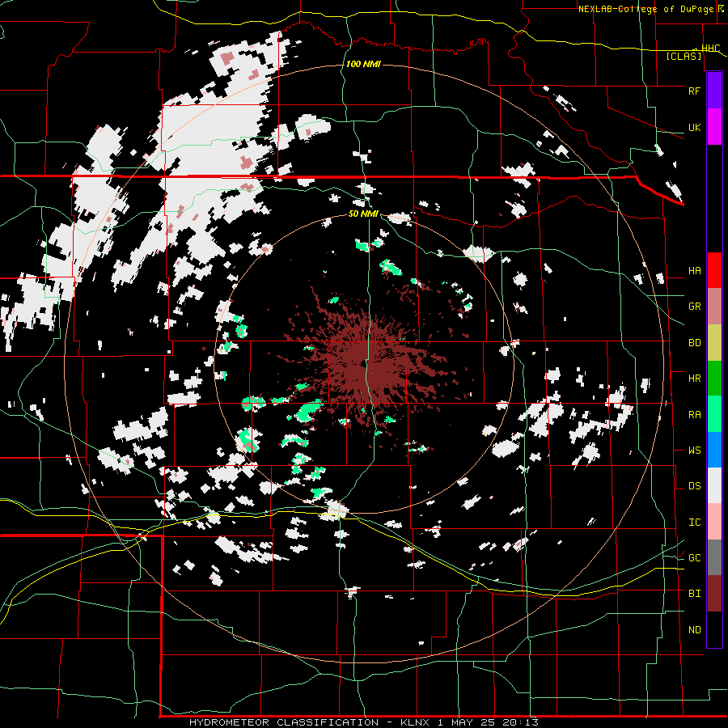Click the HA legend label
Screen dimensions: 728x728
(694, 271)
